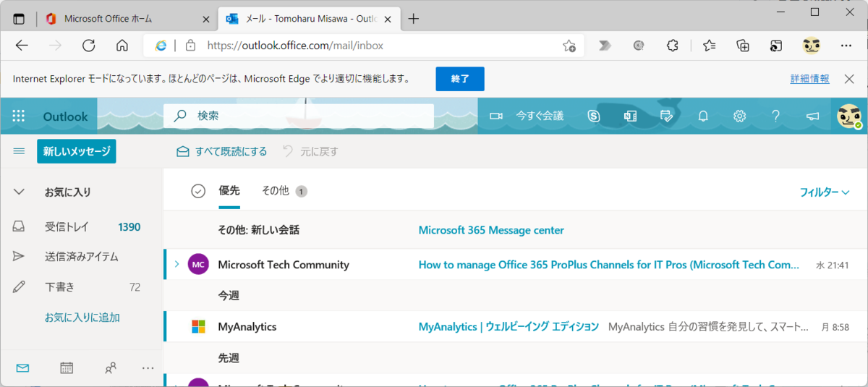Screen dimensions: 868x387
Task: Click 今すぐ会議 meet now
Action: [x=540, y=116]
